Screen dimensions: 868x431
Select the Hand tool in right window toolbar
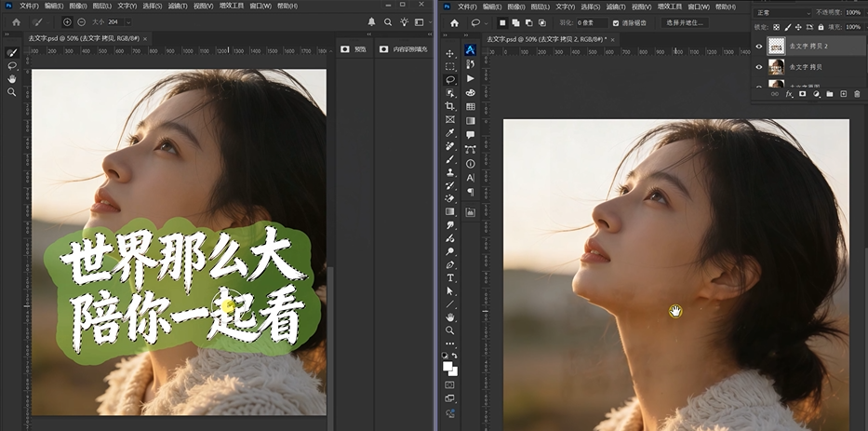pyautogui.click(x=450, y=317)
